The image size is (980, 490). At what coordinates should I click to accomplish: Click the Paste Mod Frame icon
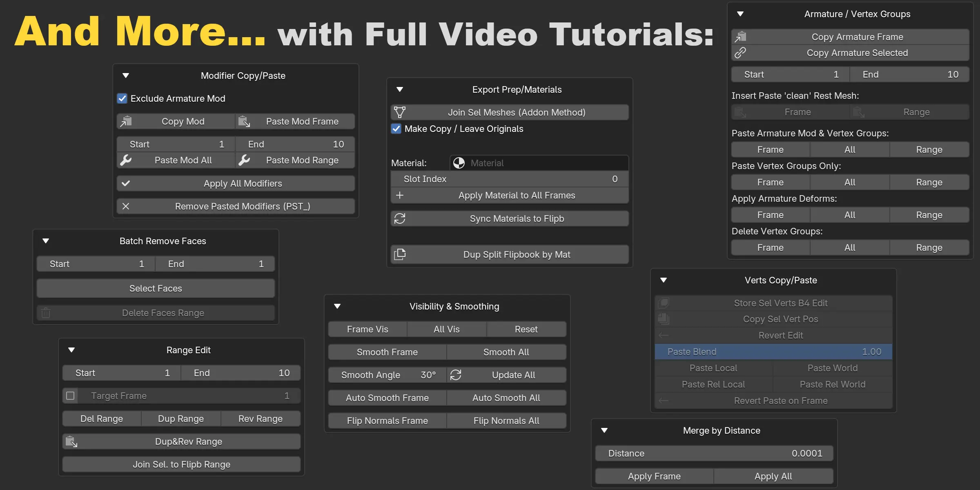click(x=244, y=121)
